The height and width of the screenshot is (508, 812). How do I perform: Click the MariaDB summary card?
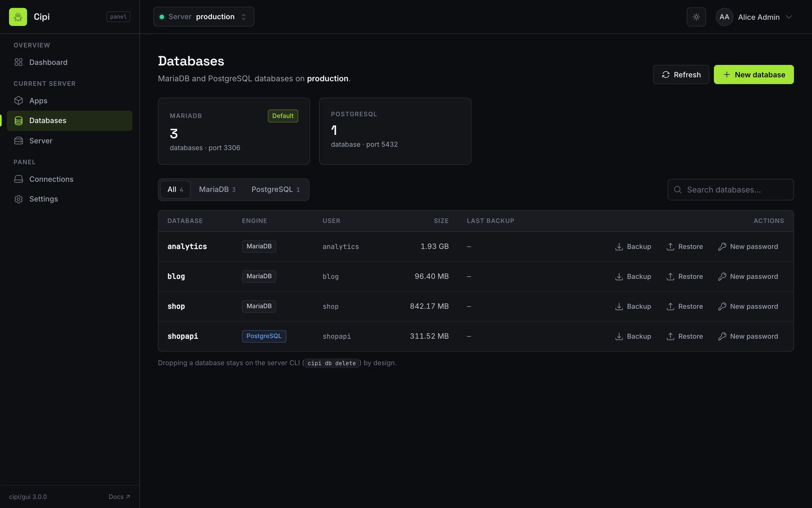234,131
